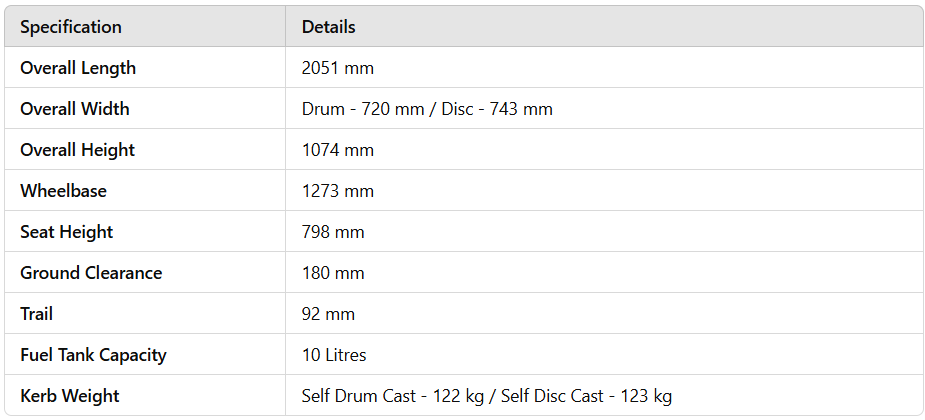Screen dimensions: 925x420
Task: Click the 180 mm clearance value
Action: point(333,273)
